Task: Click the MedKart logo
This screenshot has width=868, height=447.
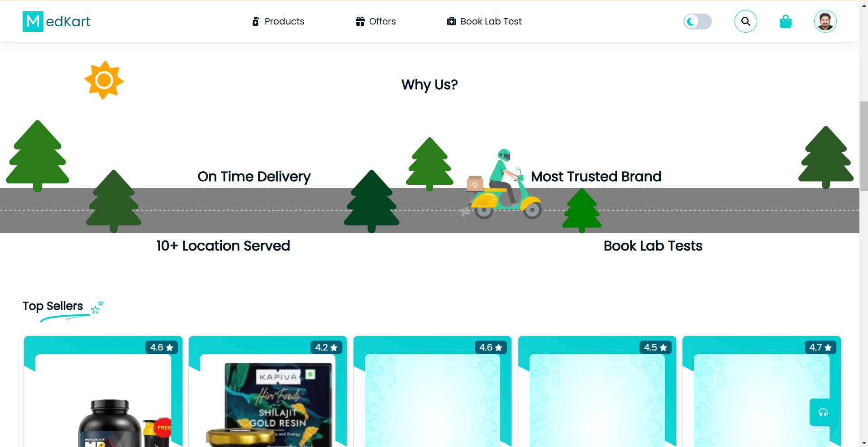Action: pos(57,21)
